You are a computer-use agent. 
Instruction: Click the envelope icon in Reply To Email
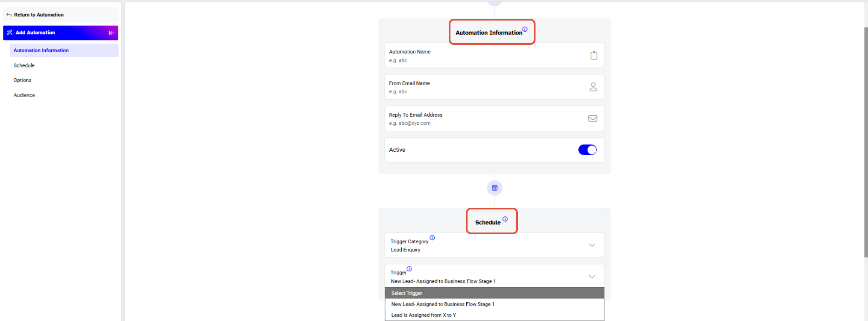pos(593,118)
